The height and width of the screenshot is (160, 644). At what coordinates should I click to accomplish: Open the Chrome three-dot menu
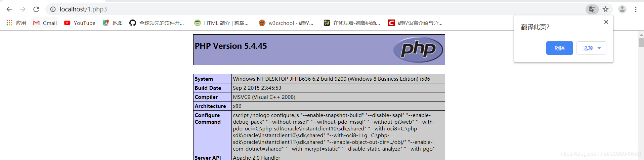[x=636, y=9]
